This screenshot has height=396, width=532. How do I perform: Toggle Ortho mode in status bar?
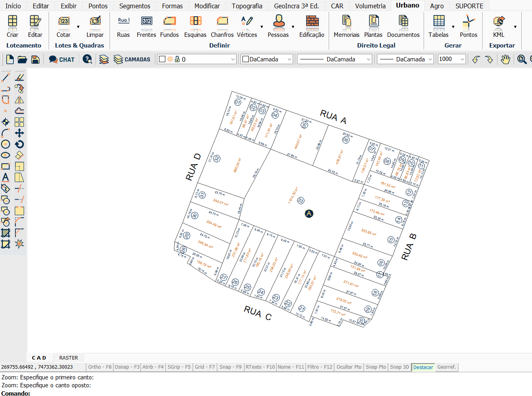tap(100, 367)
